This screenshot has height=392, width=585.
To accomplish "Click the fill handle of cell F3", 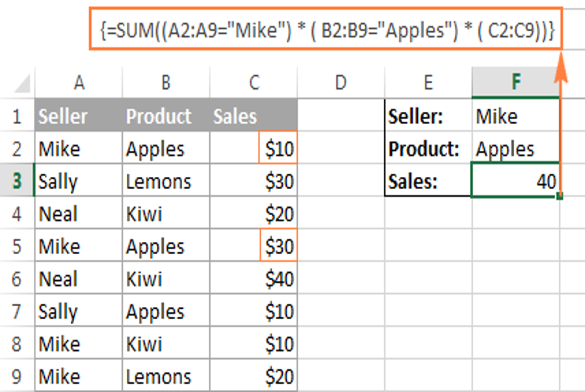I will 559,196.
